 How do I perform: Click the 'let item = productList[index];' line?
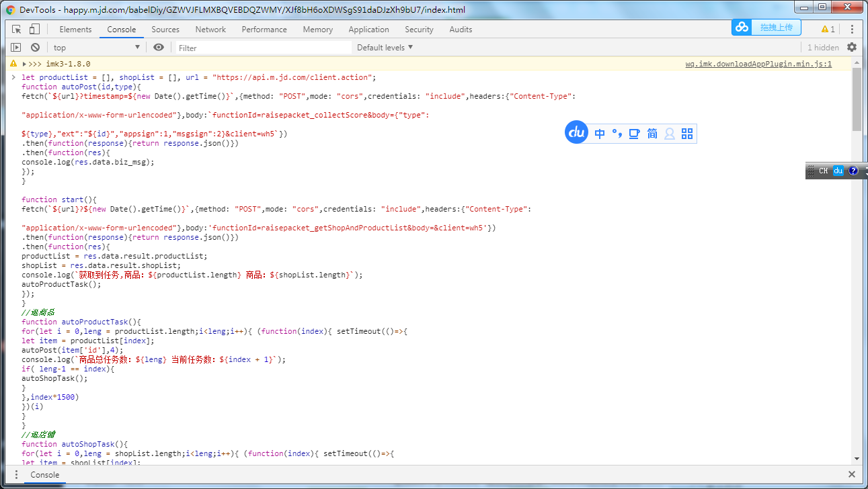click(88, 341)
